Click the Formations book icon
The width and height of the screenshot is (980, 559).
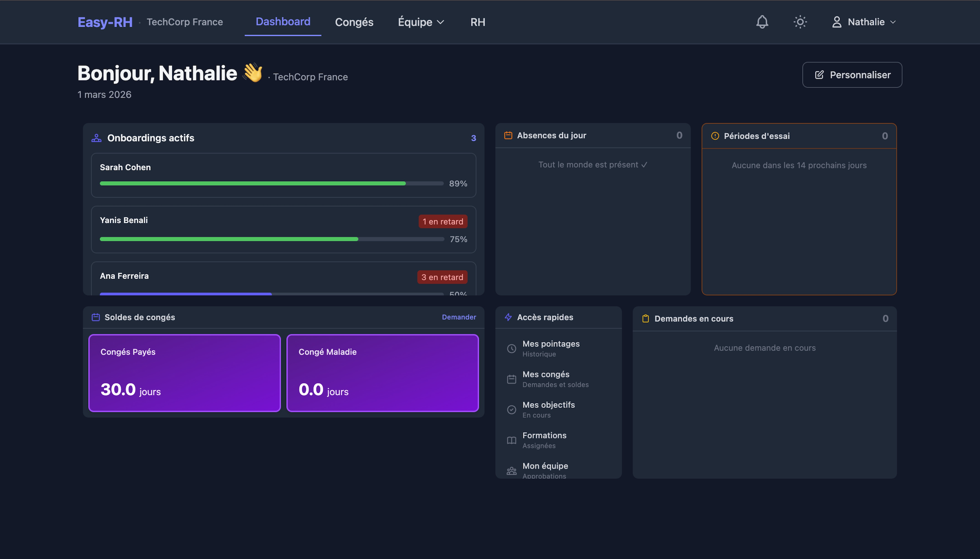click(511, 440)
